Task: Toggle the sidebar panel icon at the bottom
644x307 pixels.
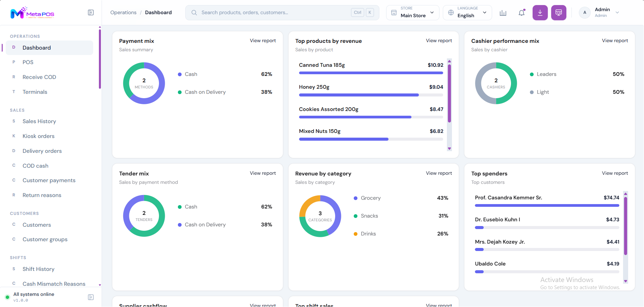Action: pos(91,297)
